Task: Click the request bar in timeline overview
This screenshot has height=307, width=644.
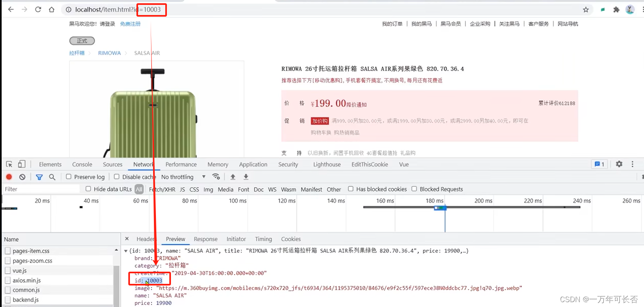Action: point(440,208)
